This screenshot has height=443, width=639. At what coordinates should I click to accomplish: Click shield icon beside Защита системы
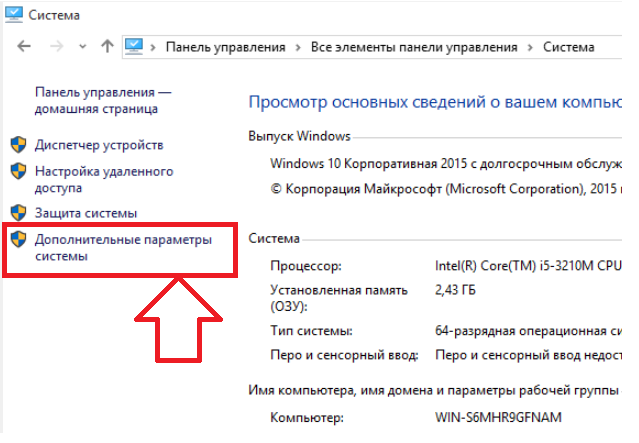pos(18,213)
